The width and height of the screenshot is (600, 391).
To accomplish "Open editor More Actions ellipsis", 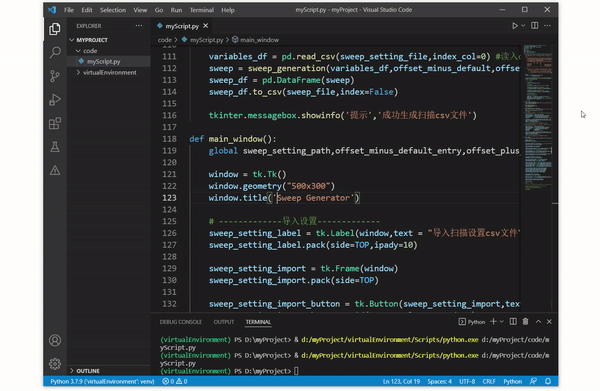I will (548, 26).
